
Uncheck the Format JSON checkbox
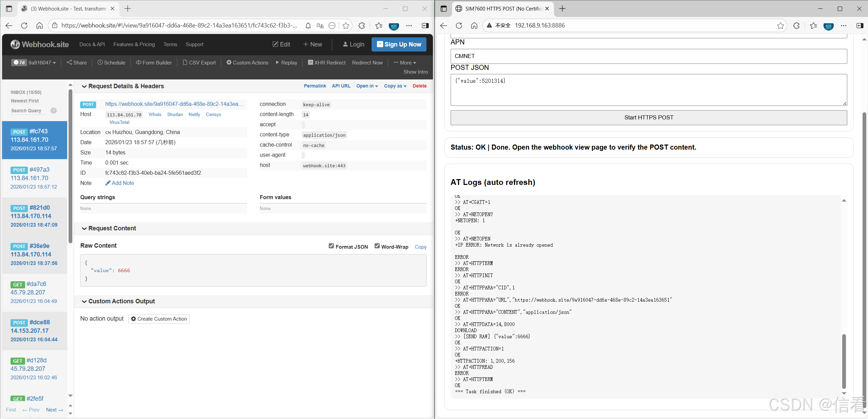(x=331, y=246)
